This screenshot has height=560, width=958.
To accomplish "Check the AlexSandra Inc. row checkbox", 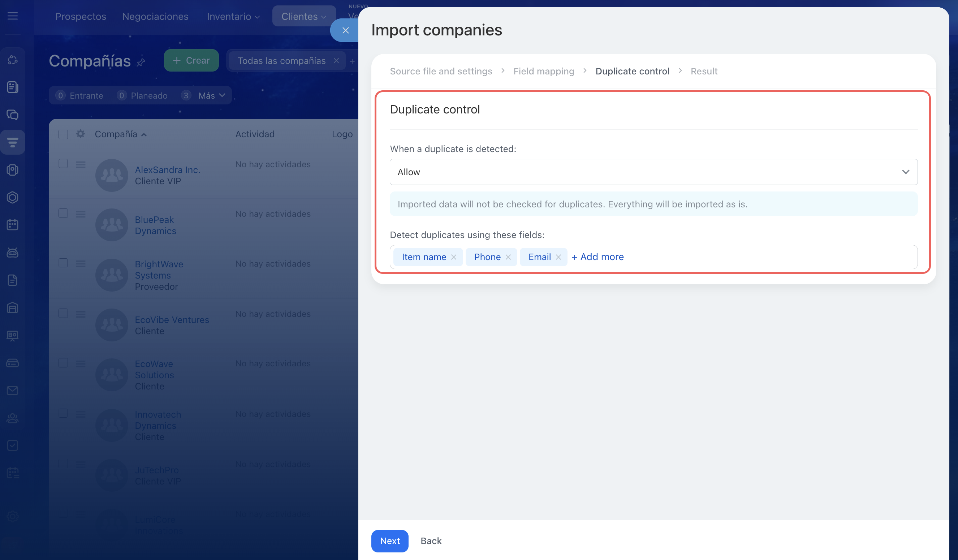I will [63, 164].
